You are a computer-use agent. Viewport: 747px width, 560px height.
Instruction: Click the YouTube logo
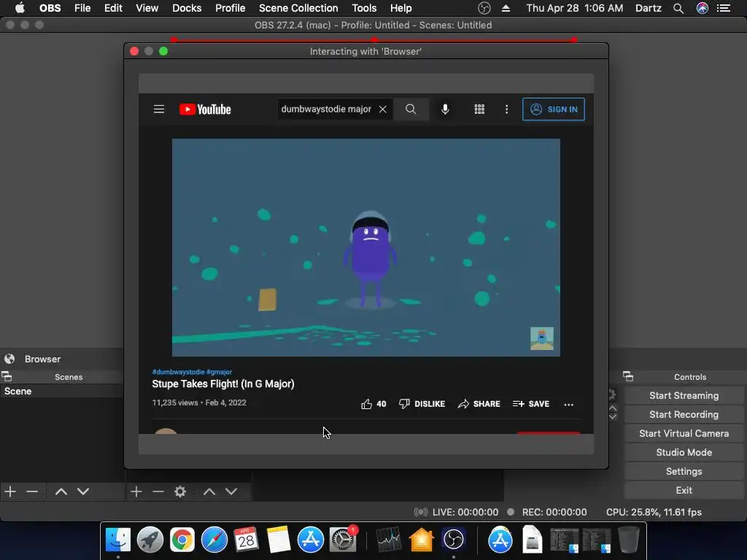click(x=205, y=109)
